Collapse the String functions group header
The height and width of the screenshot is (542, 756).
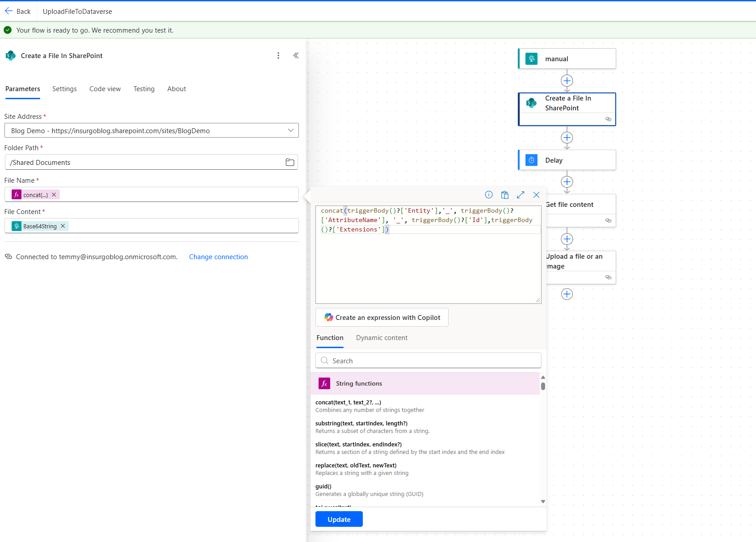click(425, 383)
